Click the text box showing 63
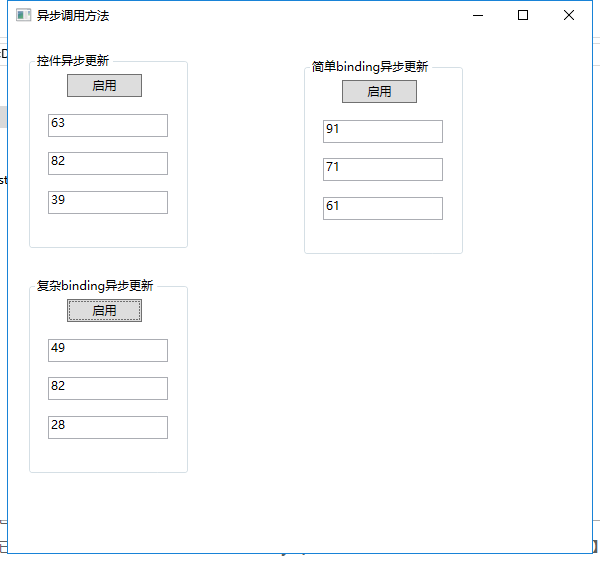 pos(107,125)
